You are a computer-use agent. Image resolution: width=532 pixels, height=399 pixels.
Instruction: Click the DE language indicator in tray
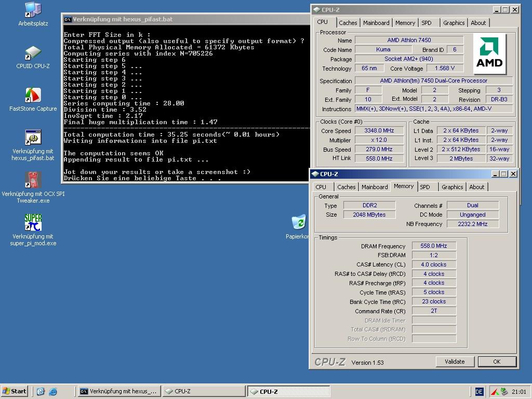point(478,392)
